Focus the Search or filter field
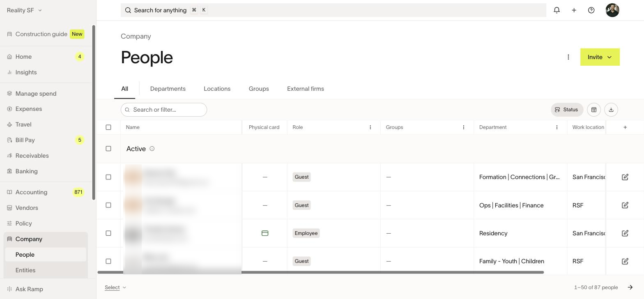This screenshot has height=299, width=644. pos(164,110)
